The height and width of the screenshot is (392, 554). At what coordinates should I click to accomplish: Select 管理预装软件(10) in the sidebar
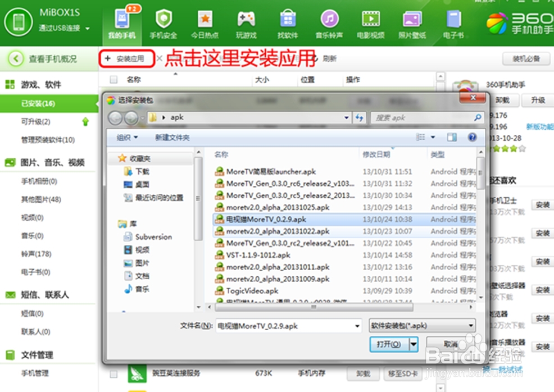click(48, 140)
